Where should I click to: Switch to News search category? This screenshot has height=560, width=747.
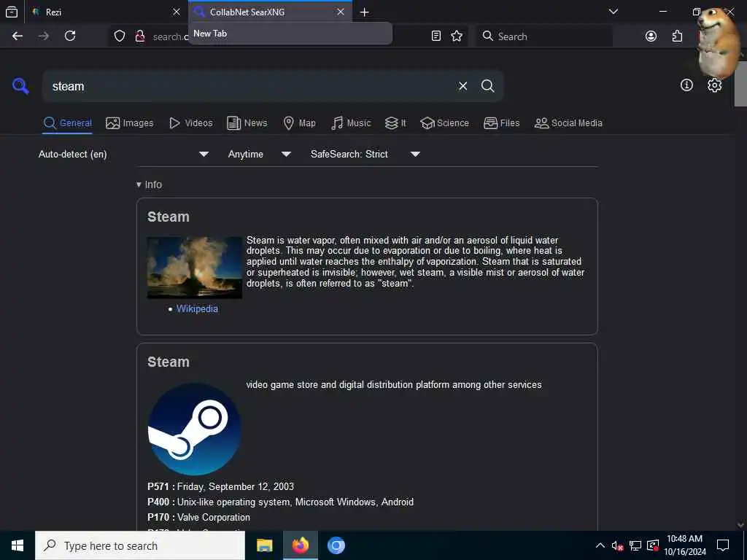pyautogui.click(x=247, y=123)
